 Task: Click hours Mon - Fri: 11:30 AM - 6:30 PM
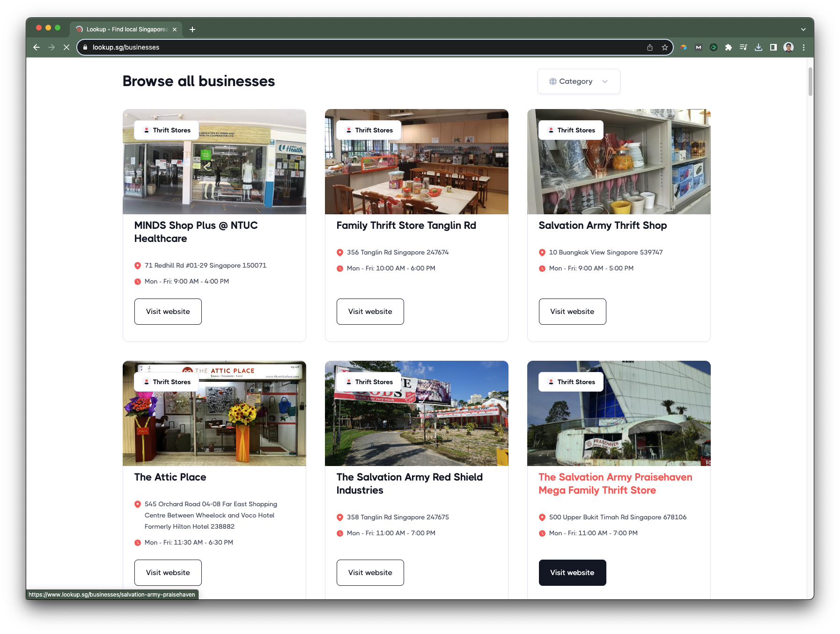[189, 543]
